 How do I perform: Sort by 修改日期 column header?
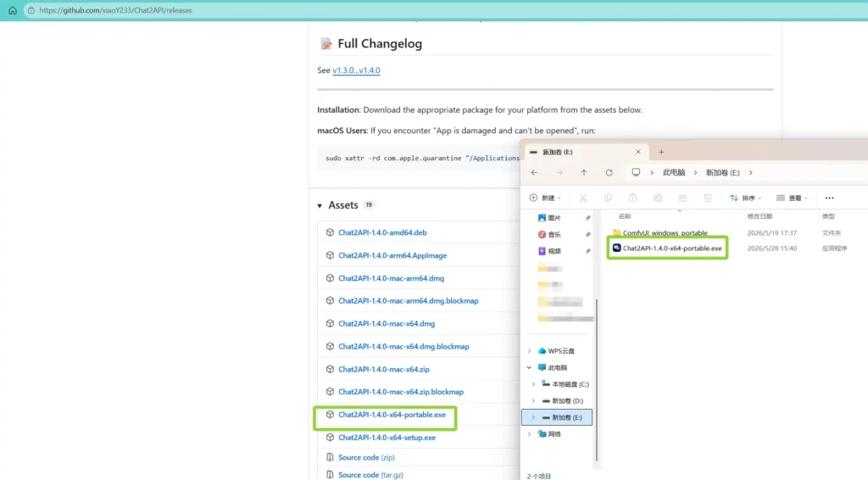click(759, 216)
